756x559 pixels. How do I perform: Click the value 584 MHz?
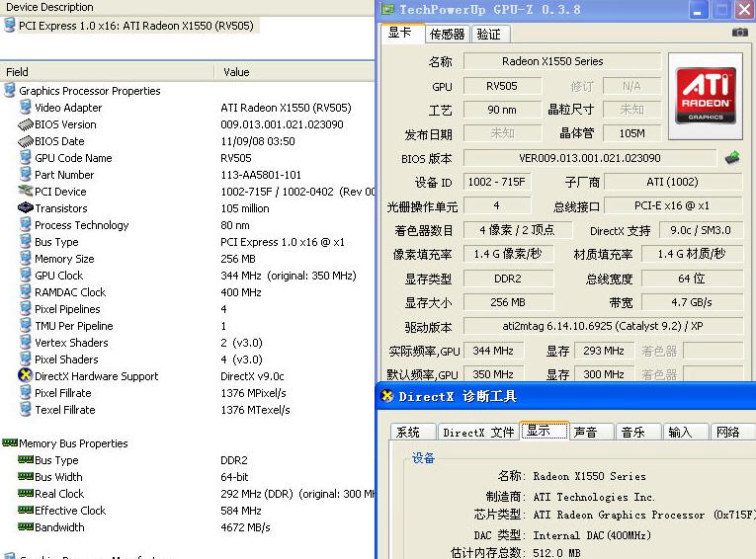click(241, 511)
